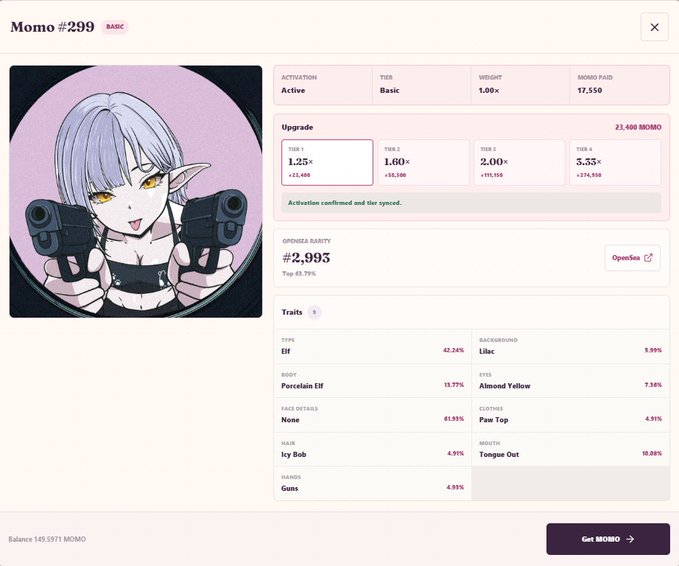
Task: Open the OpenSea link button
Action: (632, 258)
